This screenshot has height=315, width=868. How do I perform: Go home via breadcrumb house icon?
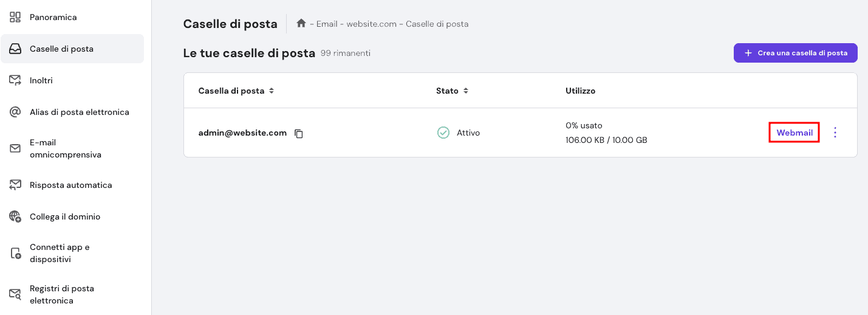click(301, 24)
